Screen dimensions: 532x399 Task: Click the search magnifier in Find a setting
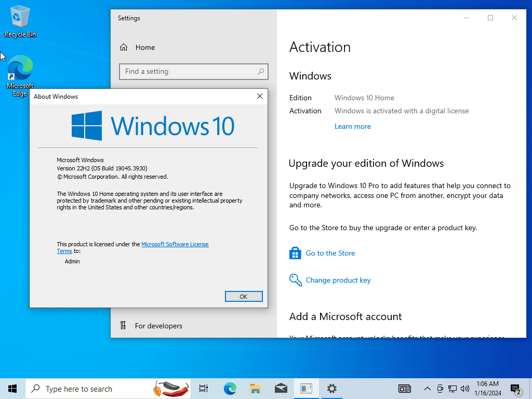pyautogui.click(x=261, y=72)
